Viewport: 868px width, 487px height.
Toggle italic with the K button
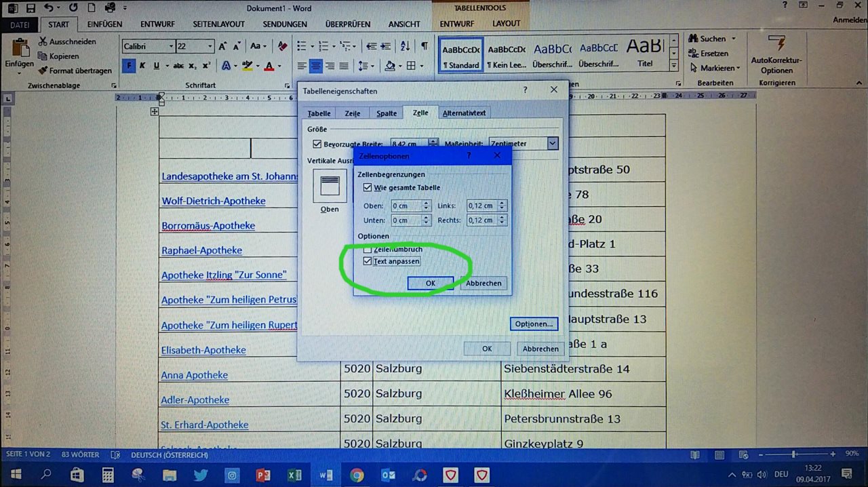(x=142, y=66)
